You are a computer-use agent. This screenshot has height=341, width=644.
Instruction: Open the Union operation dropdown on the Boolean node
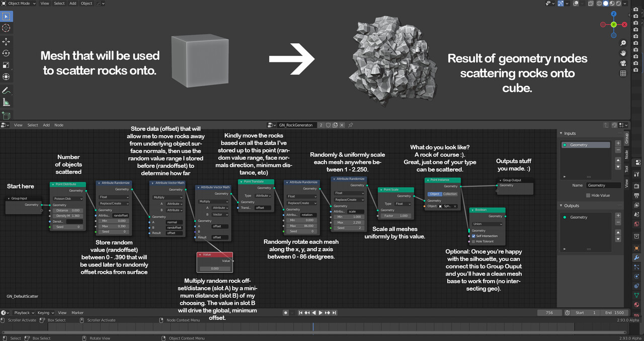pyautogui.click(x=486, y=224)
